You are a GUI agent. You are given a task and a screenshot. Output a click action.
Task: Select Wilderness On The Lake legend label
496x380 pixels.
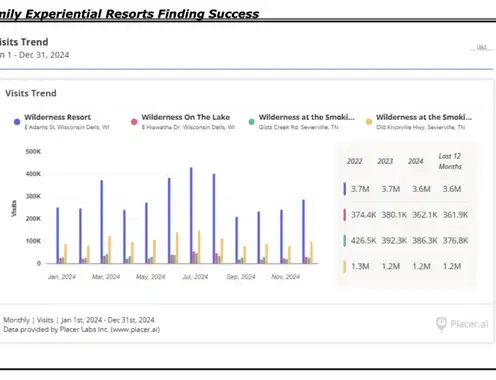coord(186,117)
